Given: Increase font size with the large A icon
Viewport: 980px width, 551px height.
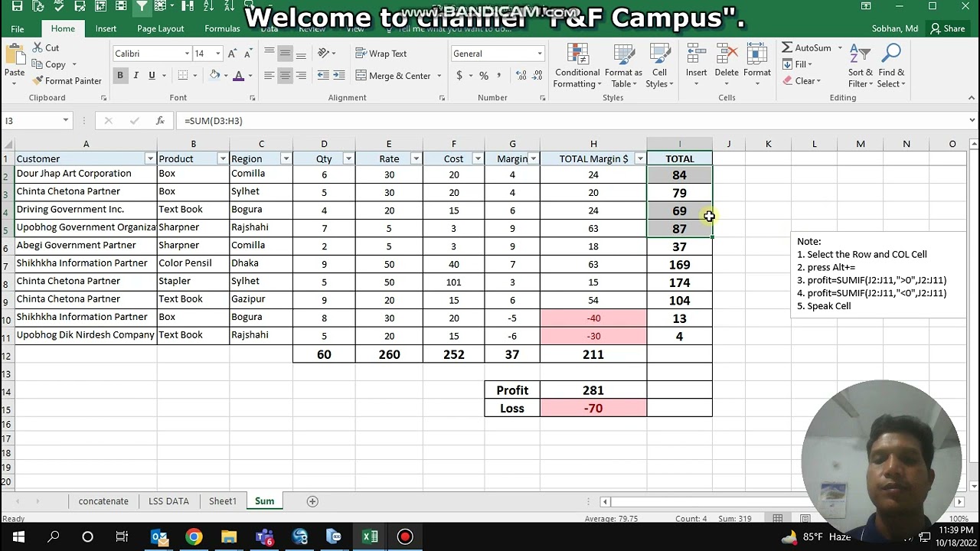Looking at the screenshot, I should click(x=232, y=54).
